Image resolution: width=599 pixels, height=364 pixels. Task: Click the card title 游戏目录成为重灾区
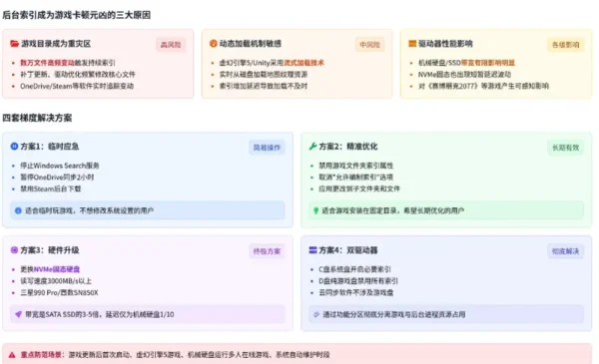point(56,44)
